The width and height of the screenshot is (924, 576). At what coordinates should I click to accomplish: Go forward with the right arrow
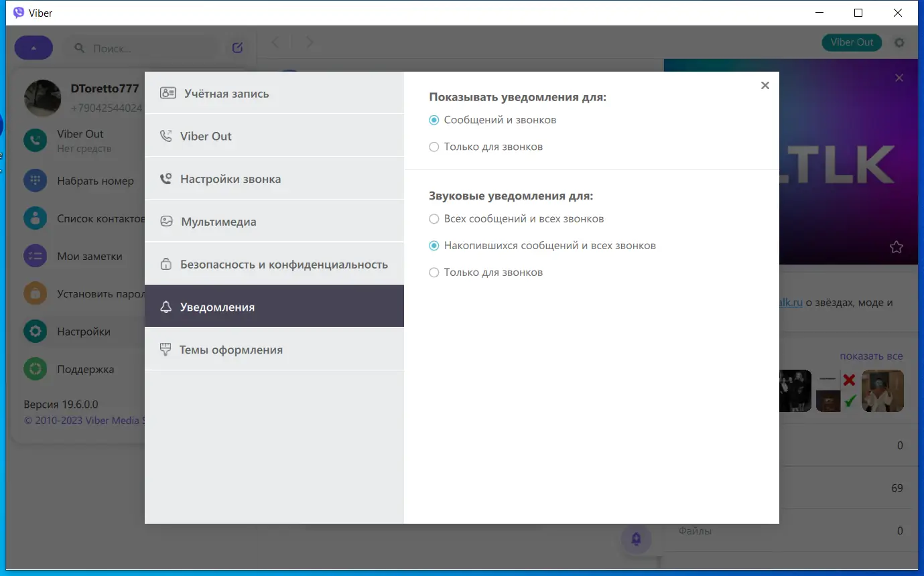tap(309, 42)
